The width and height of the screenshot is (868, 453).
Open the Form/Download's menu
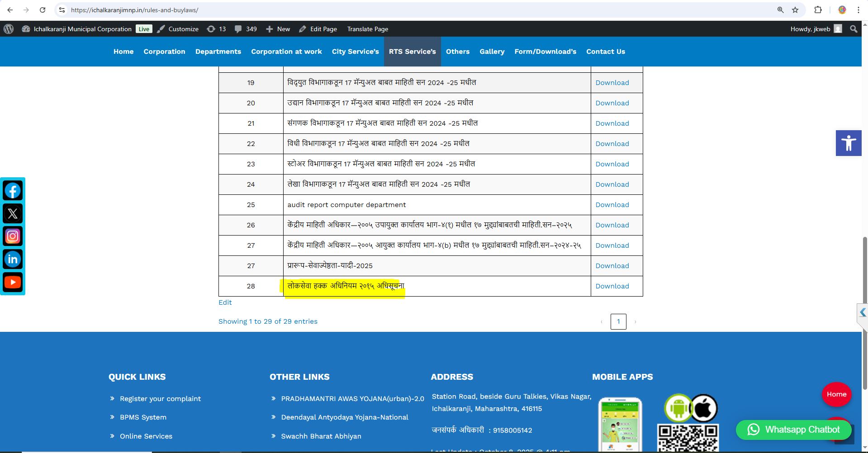(545, 52)
